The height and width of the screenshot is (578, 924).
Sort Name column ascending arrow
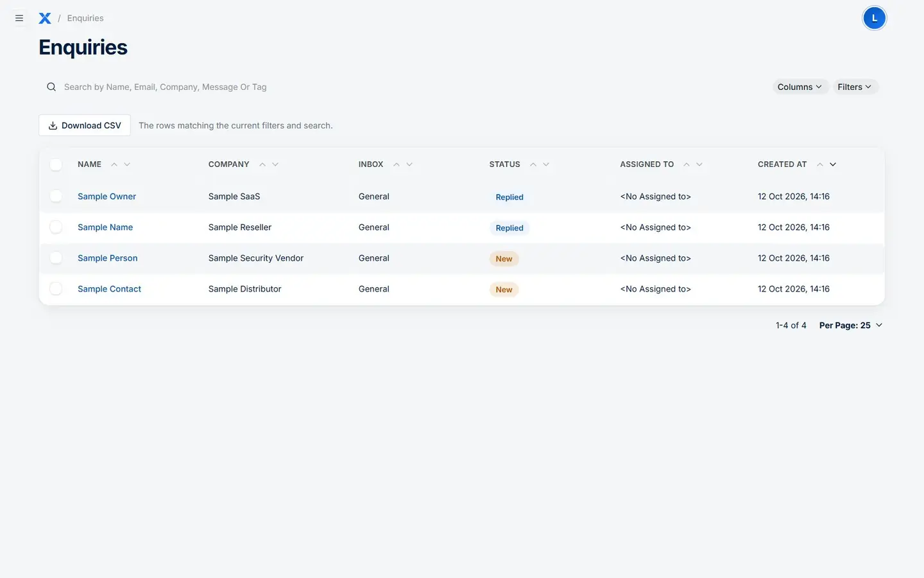coord(114,164)
